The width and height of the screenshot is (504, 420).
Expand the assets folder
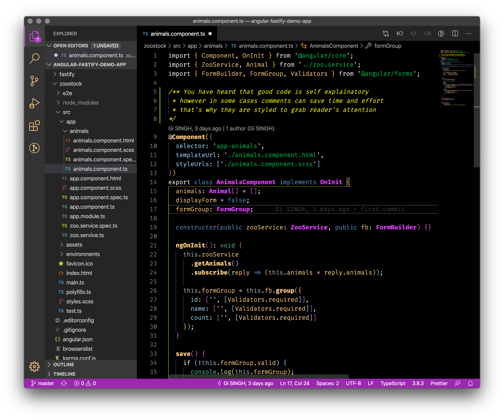point(62,245)
